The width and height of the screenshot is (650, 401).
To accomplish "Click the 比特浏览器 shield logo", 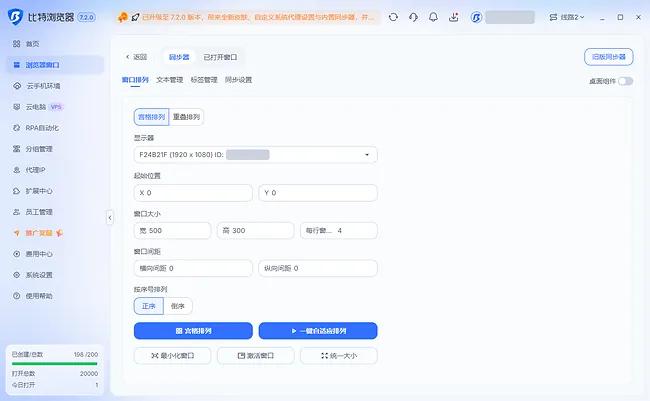I will pyautogui.click(x=15, y=17).
